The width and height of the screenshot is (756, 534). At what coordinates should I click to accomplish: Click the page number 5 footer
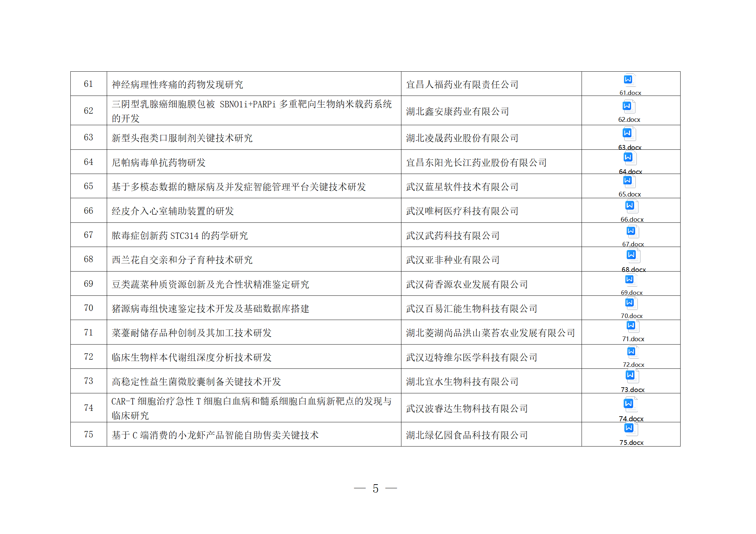[375, 488]
